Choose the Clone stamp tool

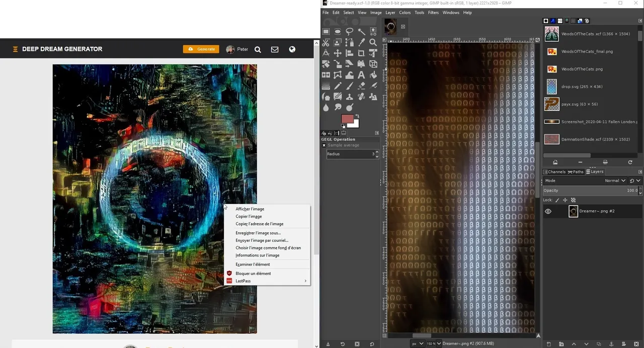(x=350, y=96)
